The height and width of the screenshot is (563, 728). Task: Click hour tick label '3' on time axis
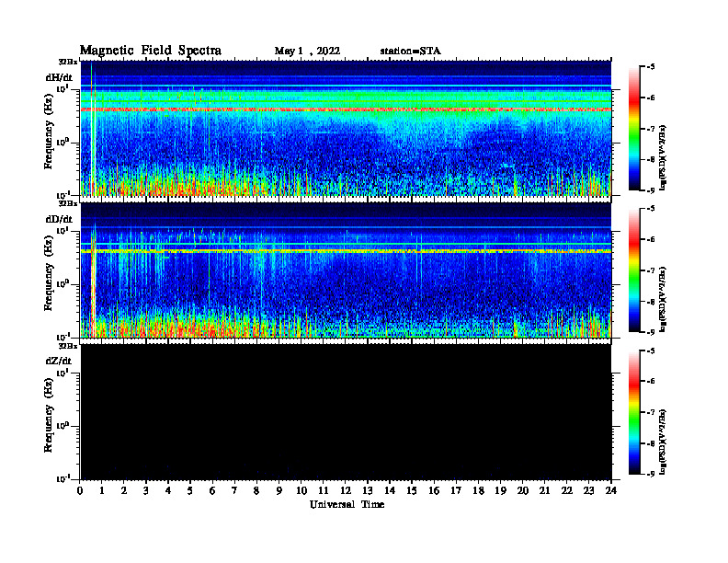click(x=146, y=491)
